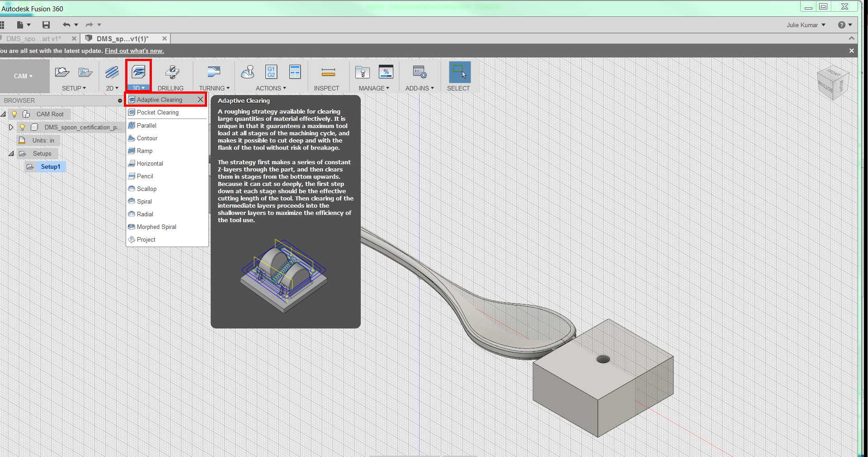
Task: Click the Add-Ins scripts icon
Action: tap(420, 72)
